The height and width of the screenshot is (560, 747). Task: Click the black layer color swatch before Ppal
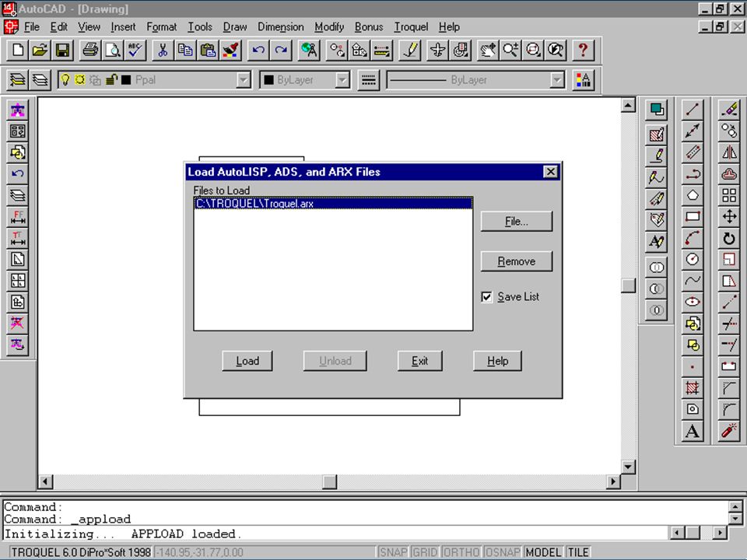coord(126,80)
